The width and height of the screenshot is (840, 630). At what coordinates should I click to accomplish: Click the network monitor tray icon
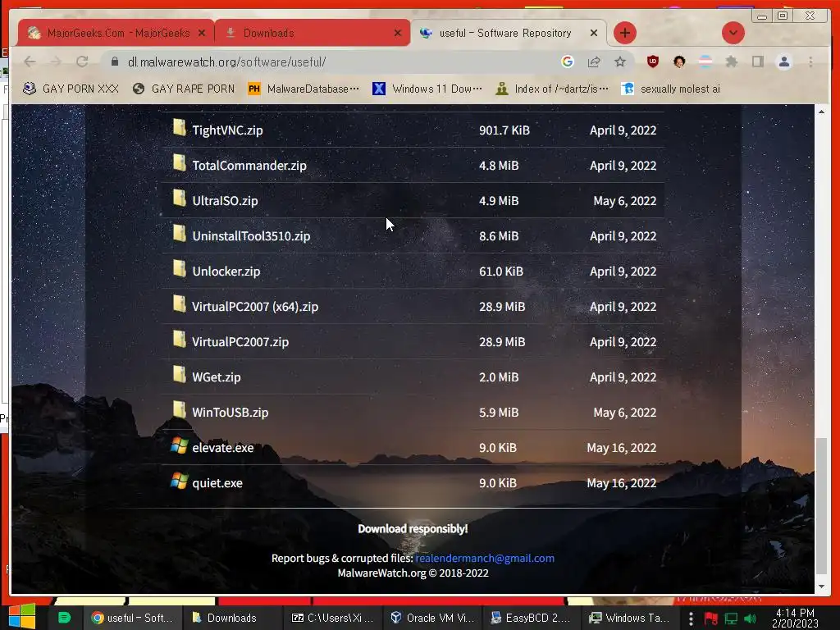pyautogui.click(x=731, y=619)
